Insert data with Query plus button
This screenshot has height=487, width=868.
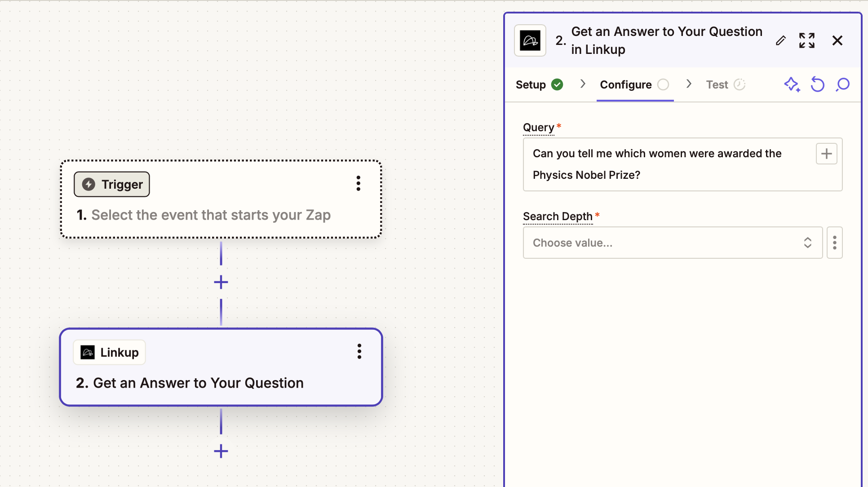tap(826, 154)
